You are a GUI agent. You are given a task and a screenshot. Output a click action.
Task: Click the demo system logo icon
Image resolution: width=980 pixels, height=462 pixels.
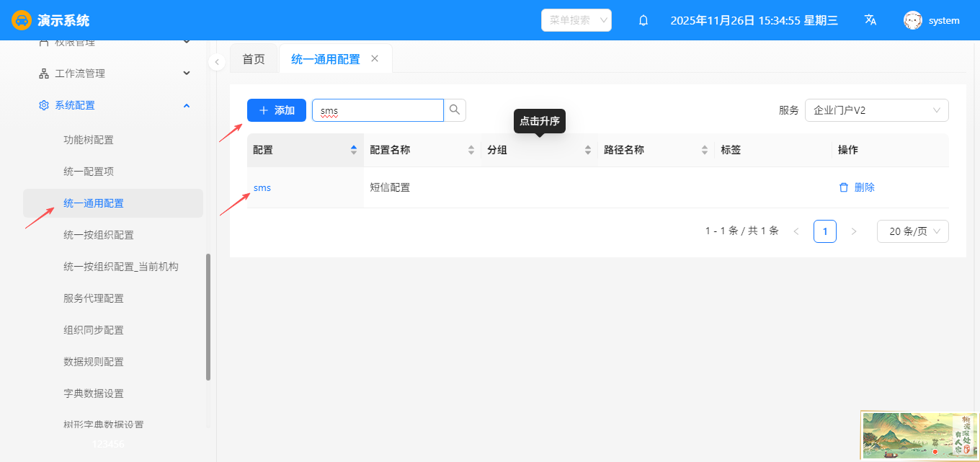click(x=22, y=20)
